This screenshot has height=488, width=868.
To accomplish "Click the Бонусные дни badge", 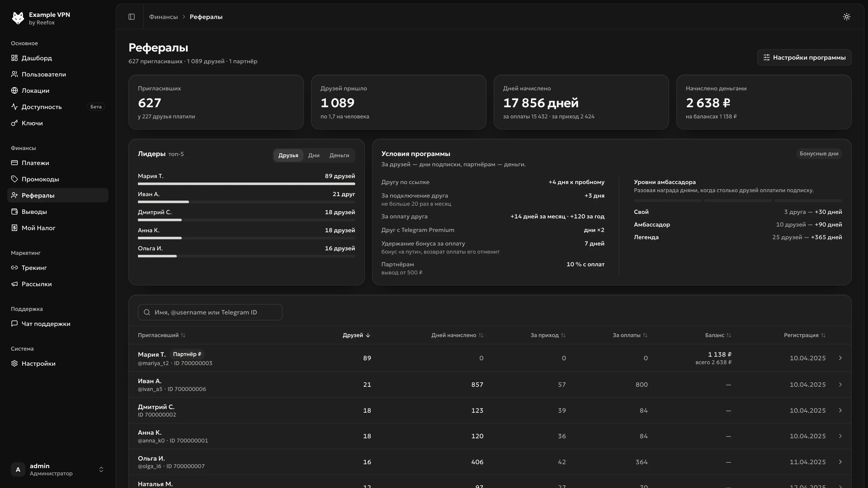I will [x=819, y=154].
